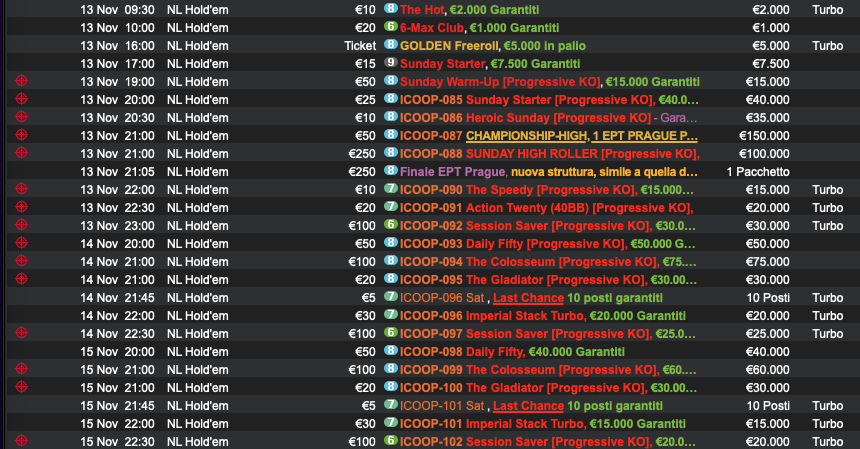Click the 6-max badge on 6-Max Club row
Viewport: 860px width, 449px height.
(391, 26)
